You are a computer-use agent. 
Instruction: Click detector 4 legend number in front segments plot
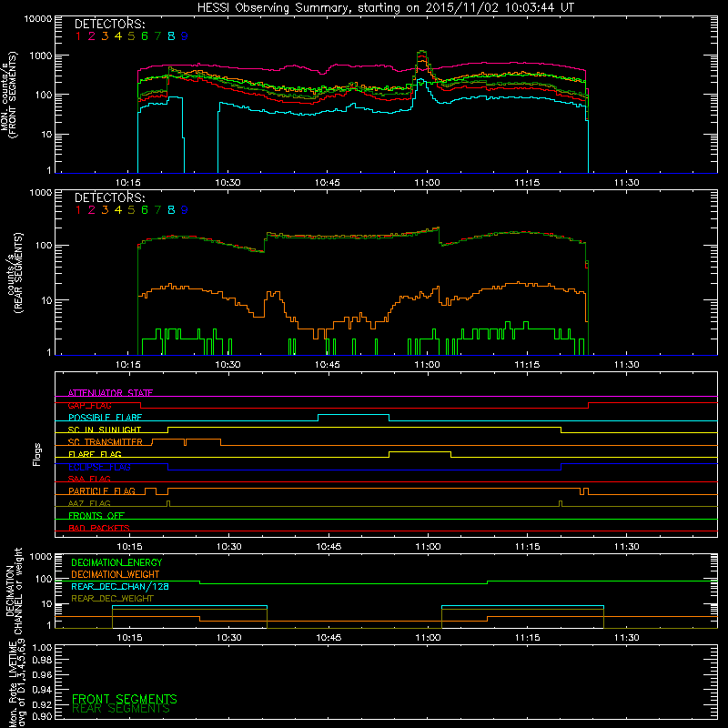[118, 36]
